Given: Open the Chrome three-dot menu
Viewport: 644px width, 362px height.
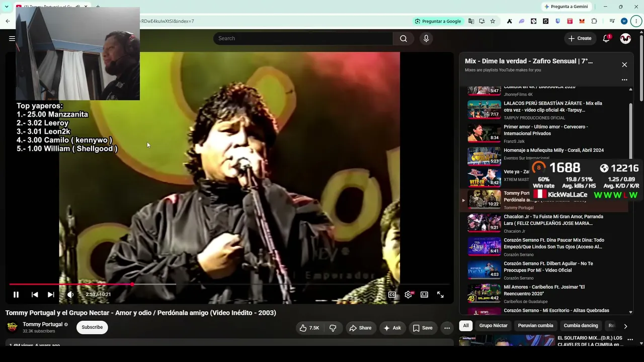Looking at the screenshot, I should pos(636,21).
